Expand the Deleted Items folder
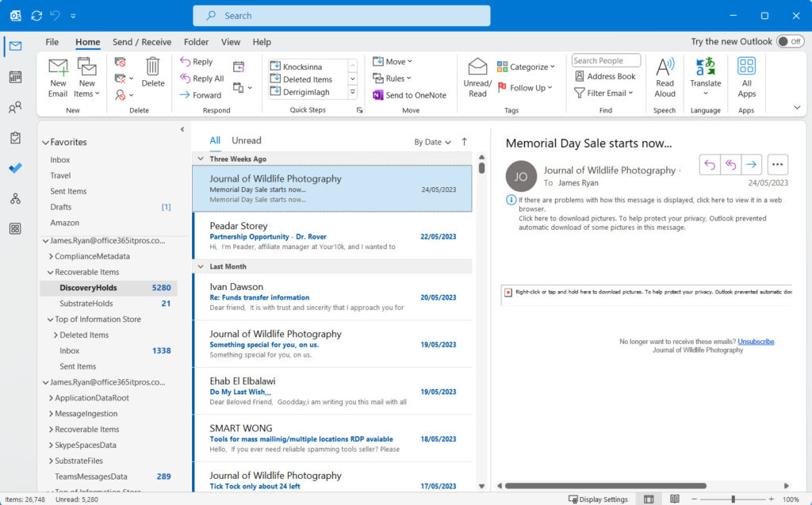This screenshot has width=812, height=505. click(56, 335)
